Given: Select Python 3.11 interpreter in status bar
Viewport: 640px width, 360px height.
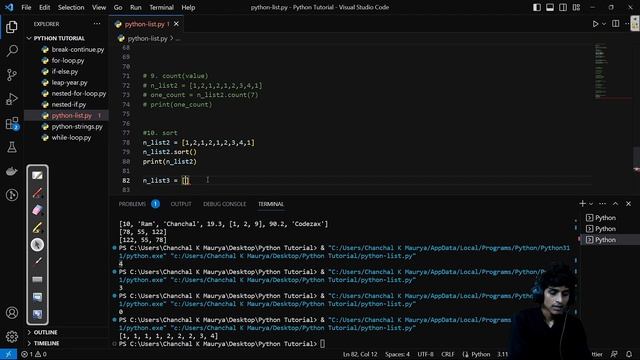Looking at the screenshot, I should (x=502, y=354).
